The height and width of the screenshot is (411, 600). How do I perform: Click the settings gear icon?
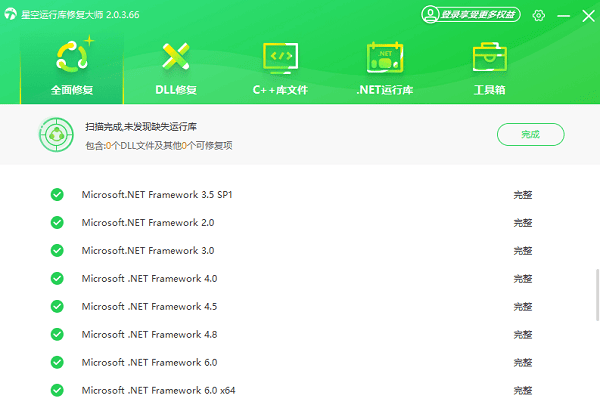539,15
